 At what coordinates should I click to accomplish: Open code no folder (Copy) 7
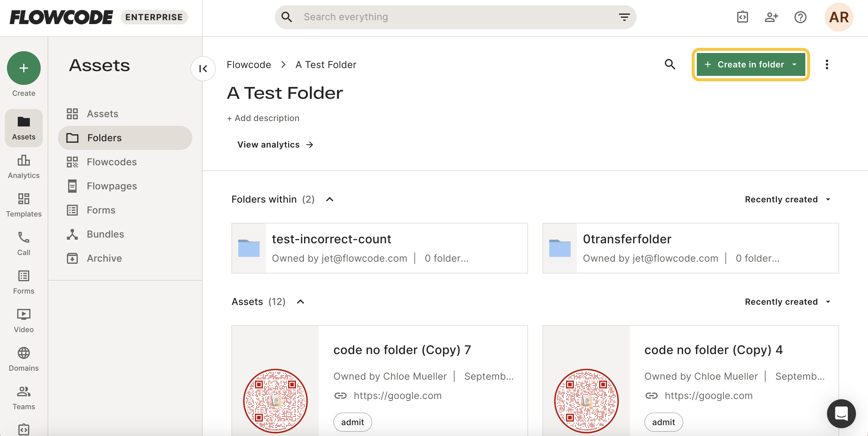[402, 350]
